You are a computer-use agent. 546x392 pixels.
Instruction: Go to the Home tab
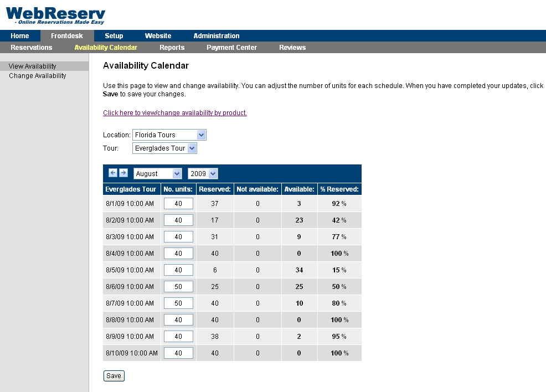tap(20, 36)
